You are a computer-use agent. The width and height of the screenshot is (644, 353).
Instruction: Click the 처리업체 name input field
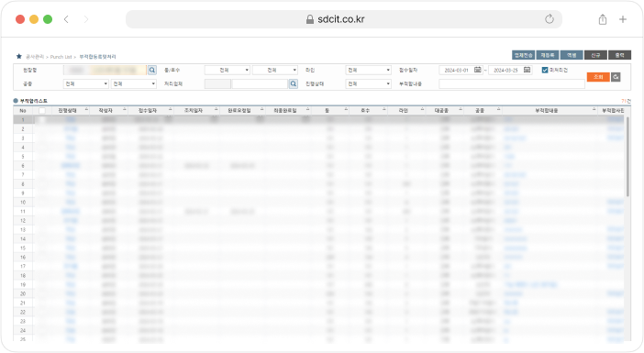click(x=260, y=83)
